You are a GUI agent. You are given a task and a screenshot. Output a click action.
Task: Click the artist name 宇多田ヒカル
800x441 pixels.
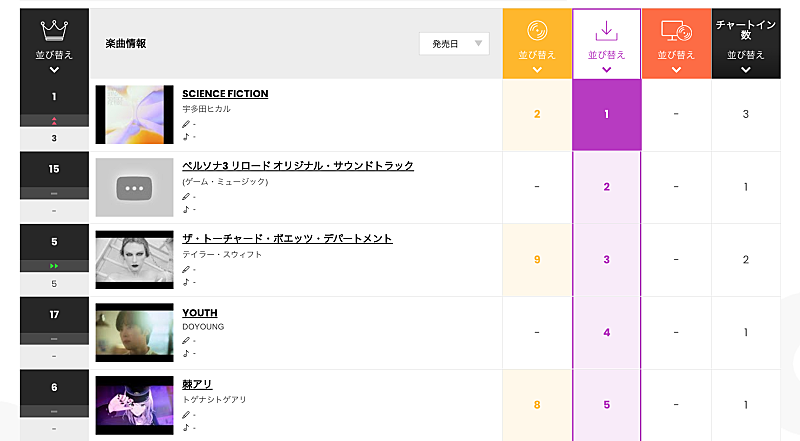[x=207, y=109]
